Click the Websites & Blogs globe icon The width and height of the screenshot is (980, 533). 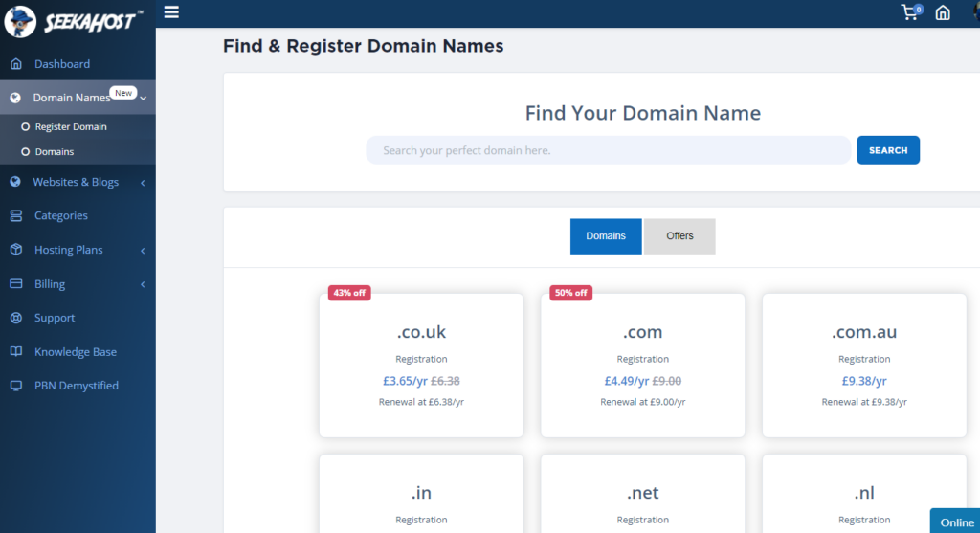[15, 182]
